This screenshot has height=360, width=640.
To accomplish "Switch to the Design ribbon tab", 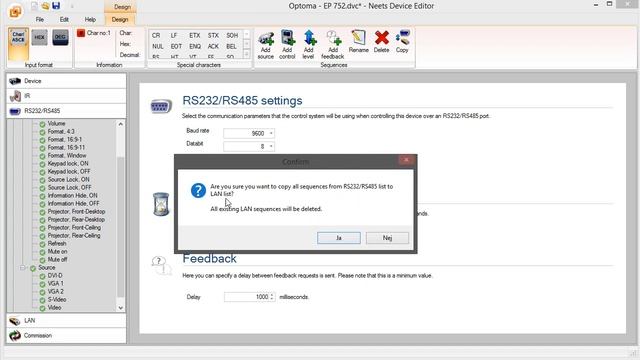I will click(x=120, y=20).
